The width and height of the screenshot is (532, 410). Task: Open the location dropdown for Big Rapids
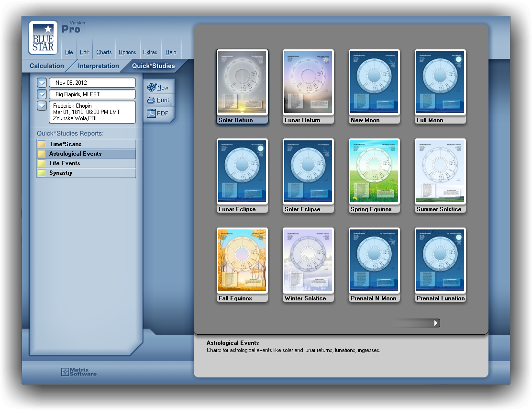[x=42, y=94]
